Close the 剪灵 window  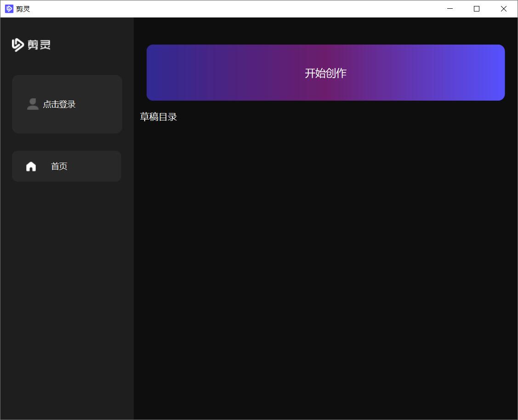503,9
